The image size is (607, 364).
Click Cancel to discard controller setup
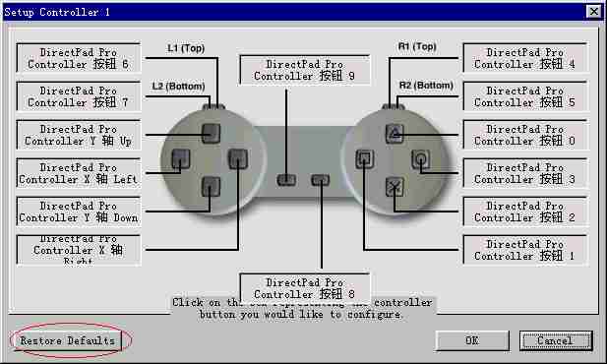click(x=556, y=340)
